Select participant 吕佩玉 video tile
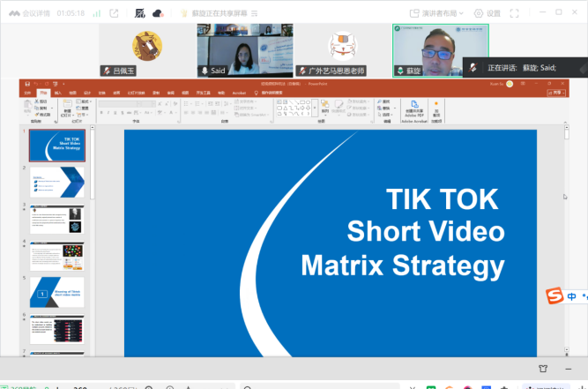Screen dimensions: 588x389 point(147,50)
